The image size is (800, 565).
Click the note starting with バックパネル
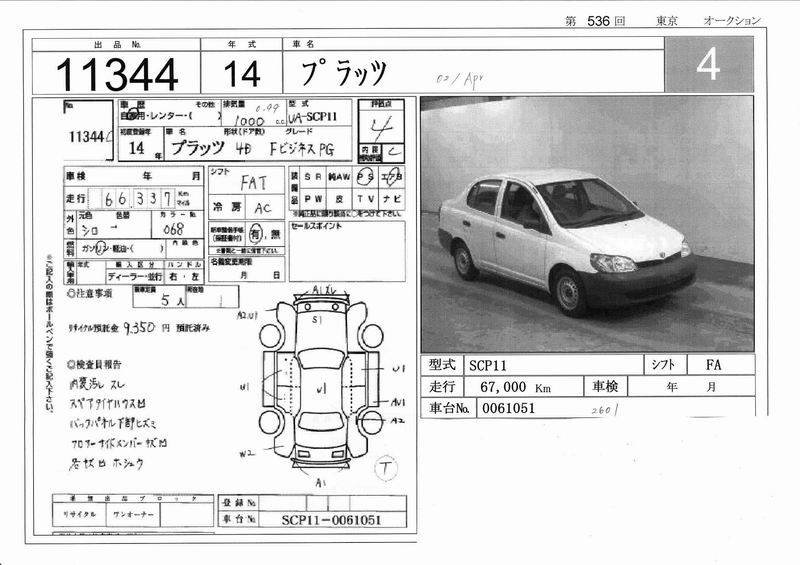click(x=113, y=424)
